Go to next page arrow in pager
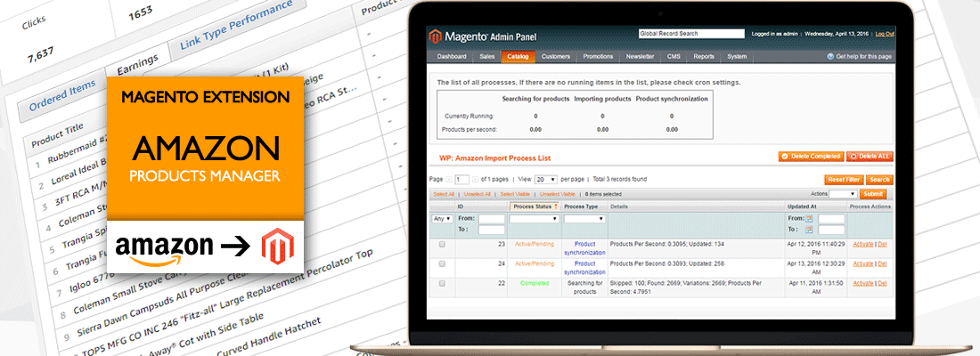The width and height of the screenshot is (980, 356). tap(475, 179)
